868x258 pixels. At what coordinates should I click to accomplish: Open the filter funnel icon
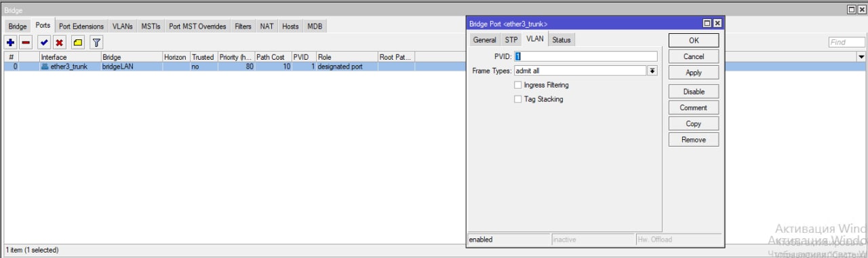(96, 43)
